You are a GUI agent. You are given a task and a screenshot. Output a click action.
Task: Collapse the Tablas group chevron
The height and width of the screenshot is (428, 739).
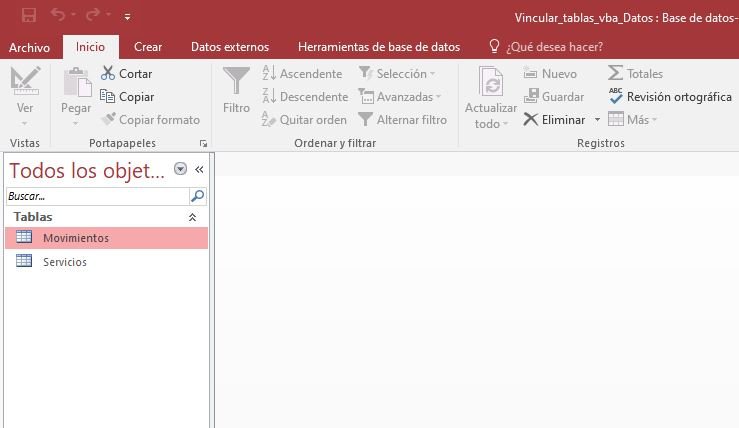click(x=192, y=217)
